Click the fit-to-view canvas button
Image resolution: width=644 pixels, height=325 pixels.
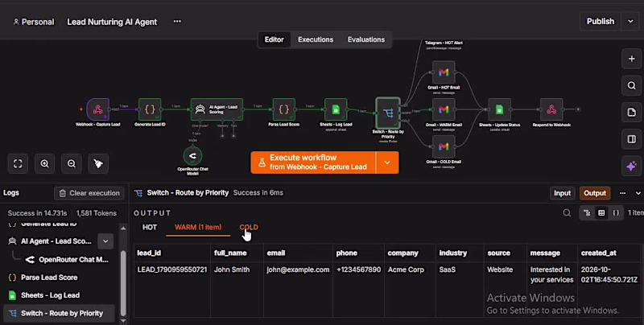[x=18, y=164]
